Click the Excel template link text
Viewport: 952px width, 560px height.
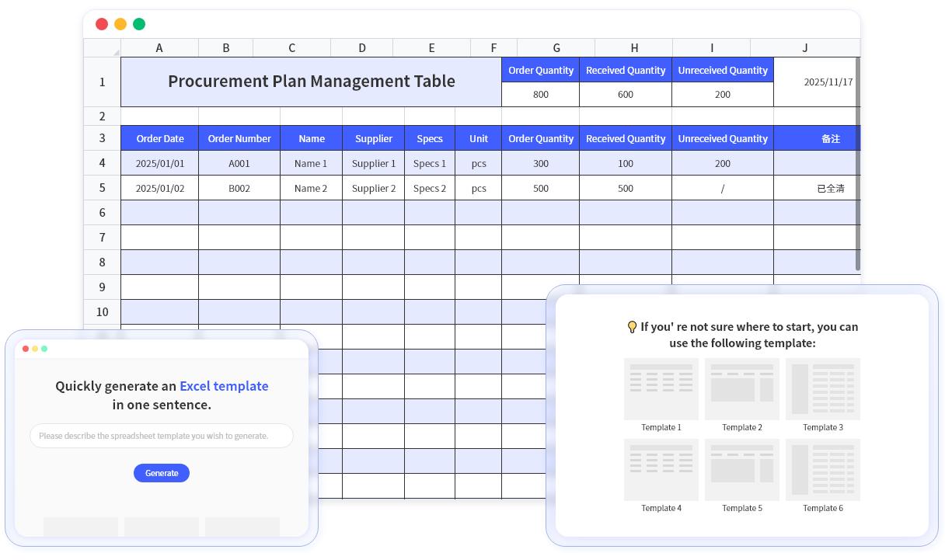click(x=224, y=386)
